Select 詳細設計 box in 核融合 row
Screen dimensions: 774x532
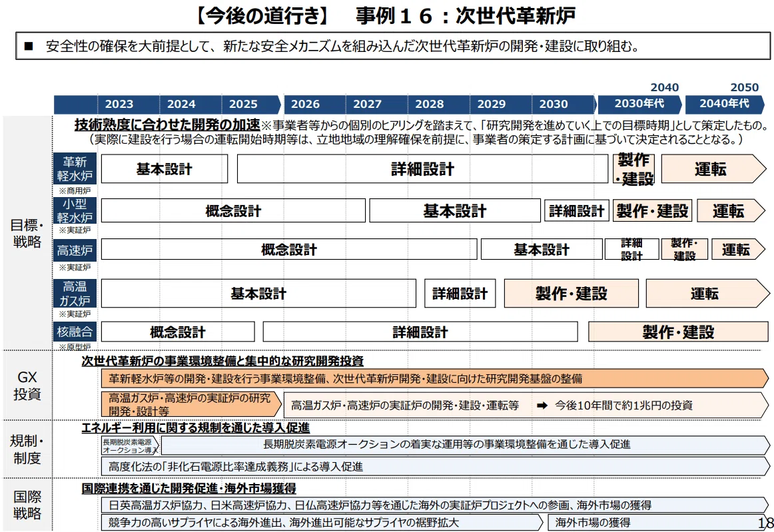420,332
